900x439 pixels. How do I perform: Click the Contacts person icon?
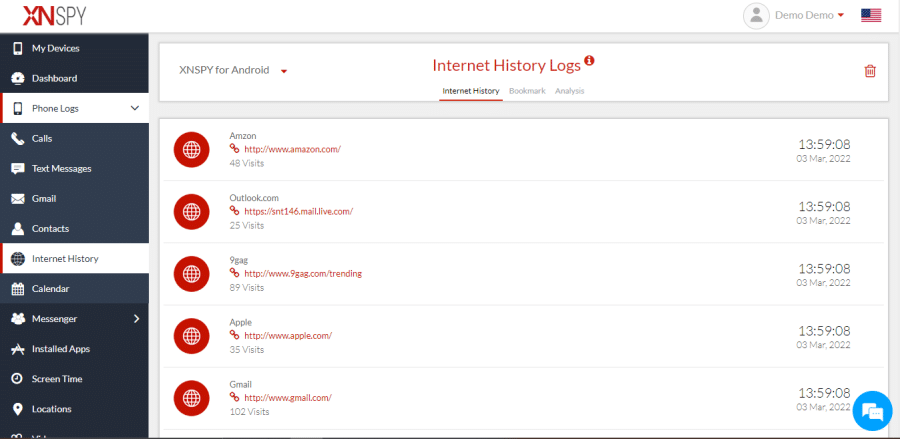[18, 228]
